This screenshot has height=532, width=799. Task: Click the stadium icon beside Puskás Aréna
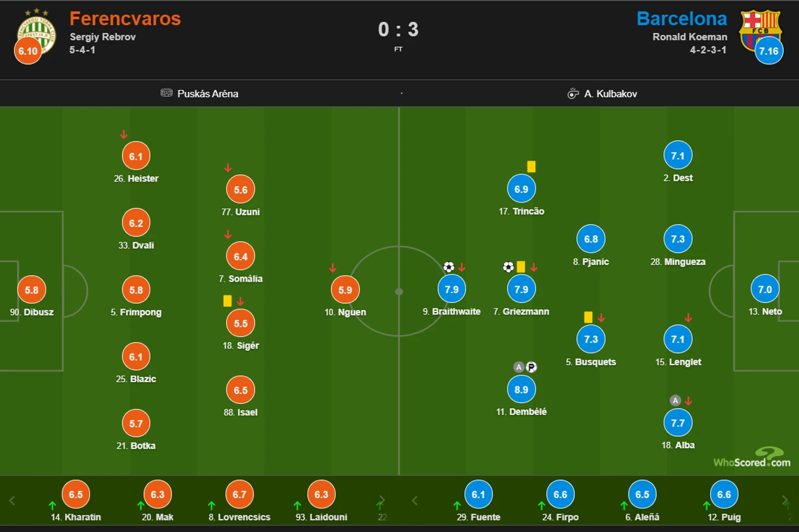166,93
